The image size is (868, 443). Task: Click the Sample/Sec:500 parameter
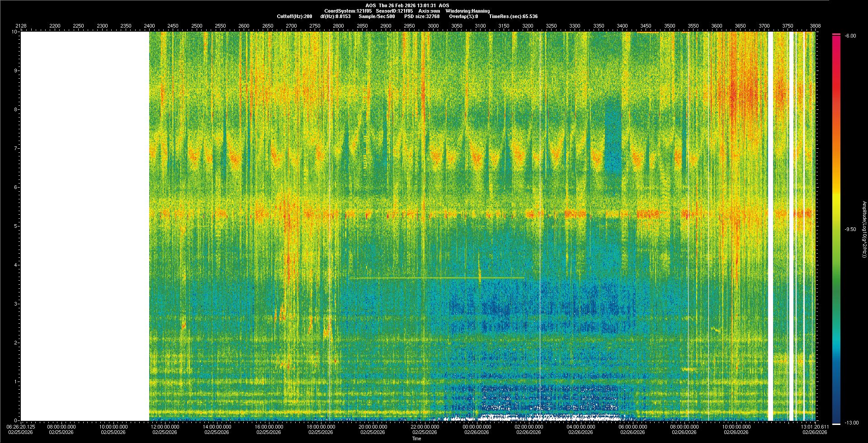(377, 16)
